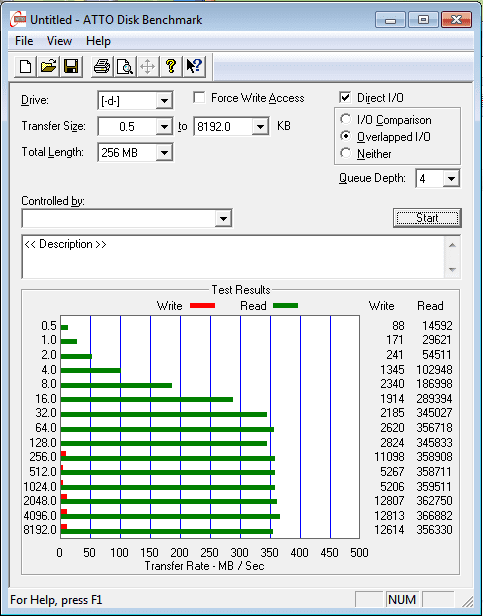
Task: Print results using the printer icon
Action: (x=102, y=66)
